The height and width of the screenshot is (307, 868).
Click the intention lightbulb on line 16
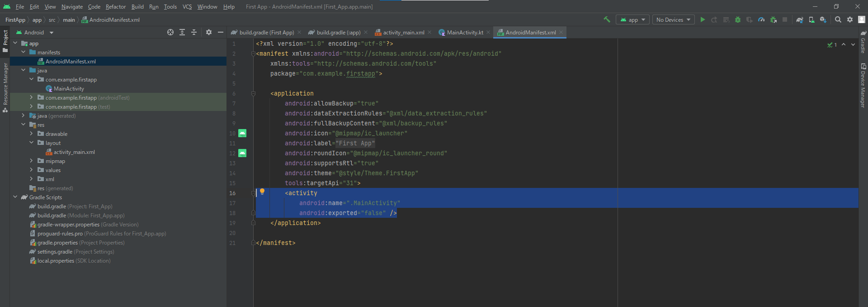point(262,192)
